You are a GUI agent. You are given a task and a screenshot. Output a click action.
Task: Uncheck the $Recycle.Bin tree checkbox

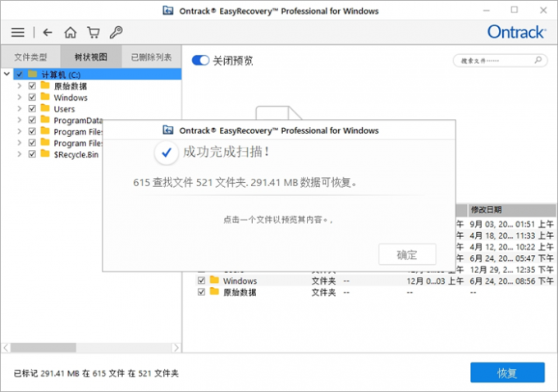pos(32,154)
